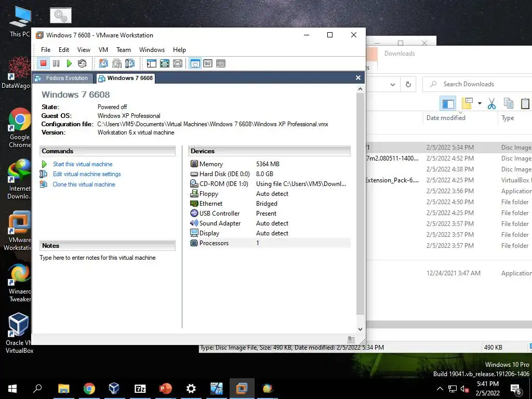
Task: Open taskbar search magnifier
Action: click(x=37, y=388)
